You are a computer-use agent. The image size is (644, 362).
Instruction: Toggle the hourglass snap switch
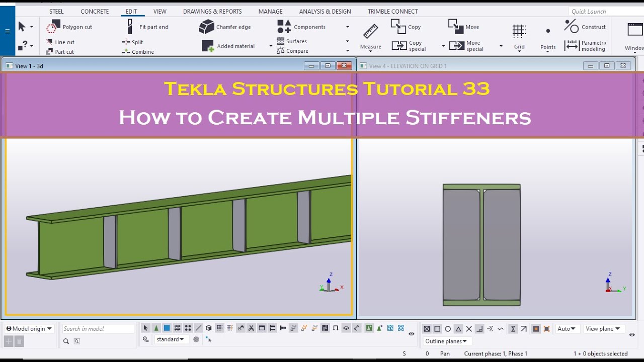coord(513,329)
